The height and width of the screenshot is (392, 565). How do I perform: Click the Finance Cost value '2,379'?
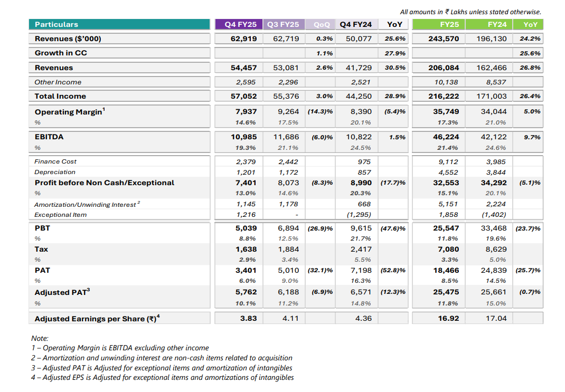[x=246, y=162]
